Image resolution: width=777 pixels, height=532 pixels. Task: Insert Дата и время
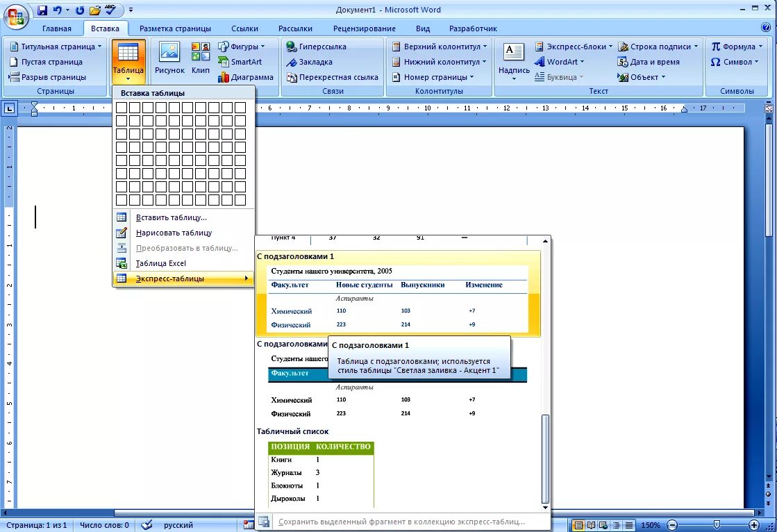coord(649,62)
